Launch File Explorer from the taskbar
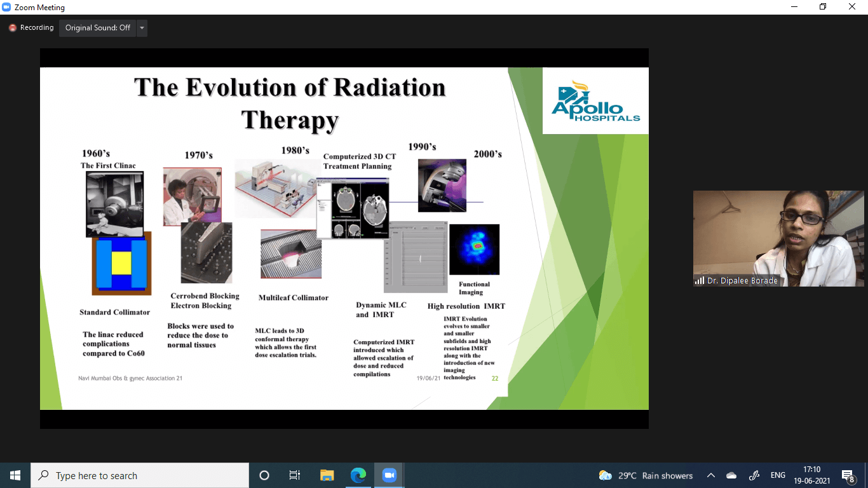868x488 pixels. click(x=327, y=475)
